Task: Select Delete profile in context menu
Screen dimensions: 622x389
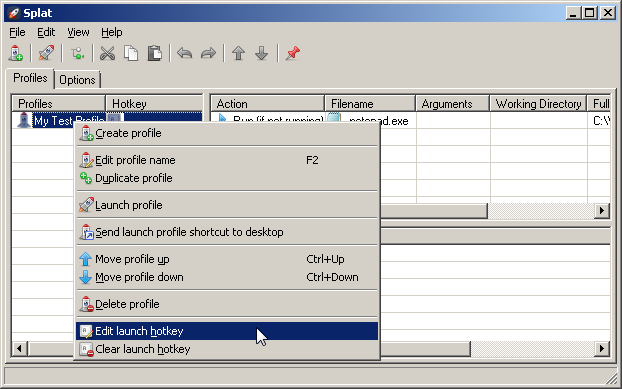Action: coord(227,304)
